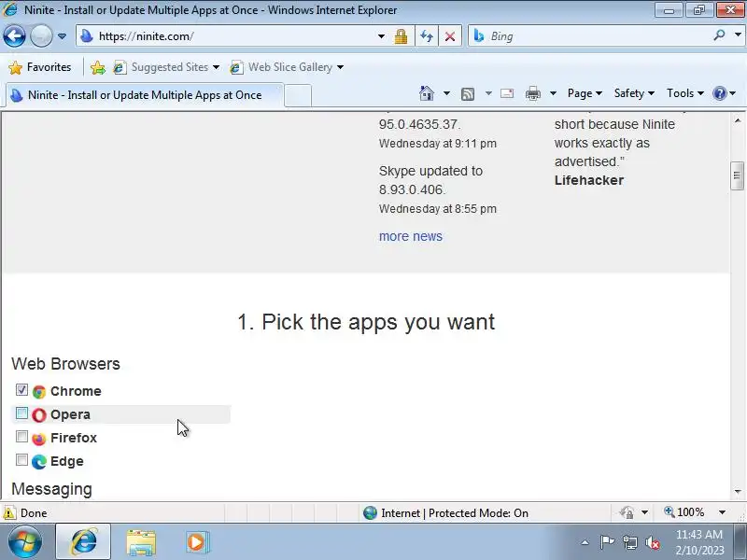Click the Read Mail envelope icon
This screenshot has height=560, width=747.
pos(507,93)
